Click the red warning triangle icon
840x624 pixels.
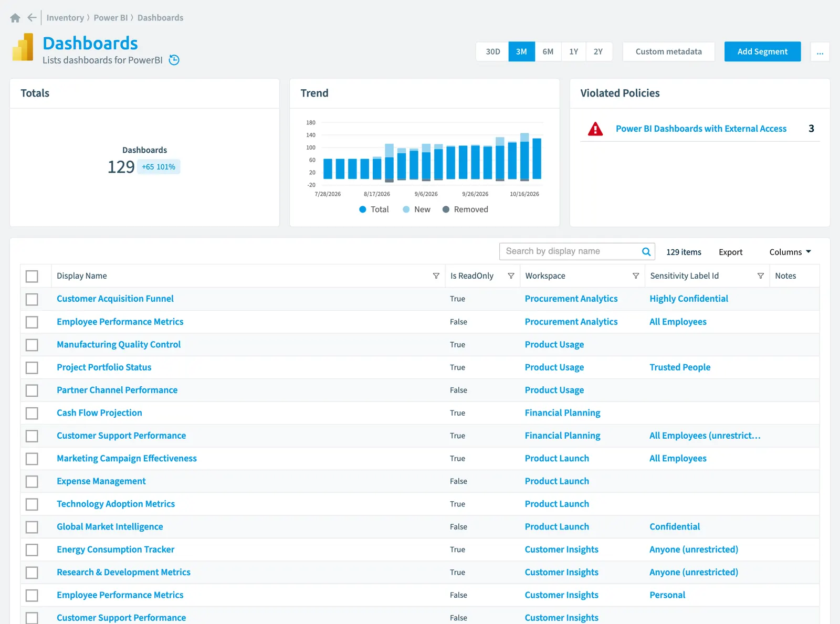(595, 129)
